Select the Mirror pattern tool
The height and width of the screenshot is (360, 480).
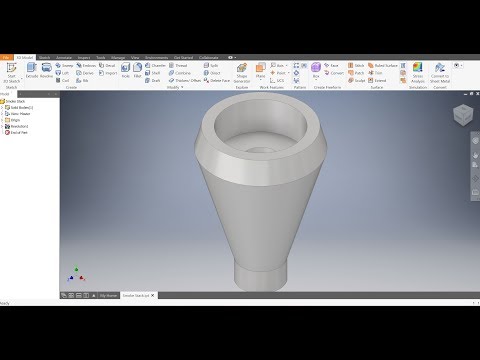296,80
